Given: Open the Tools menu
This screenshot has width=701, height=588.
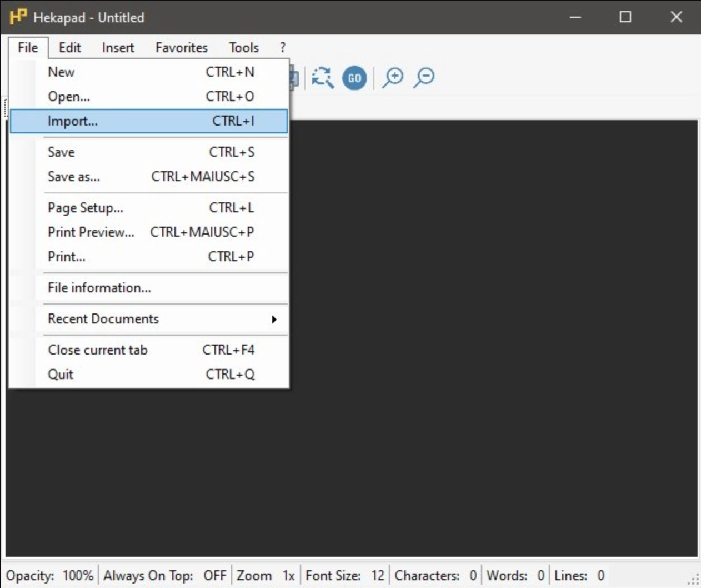Looking at the screenshot, I should tap(243, 47).
